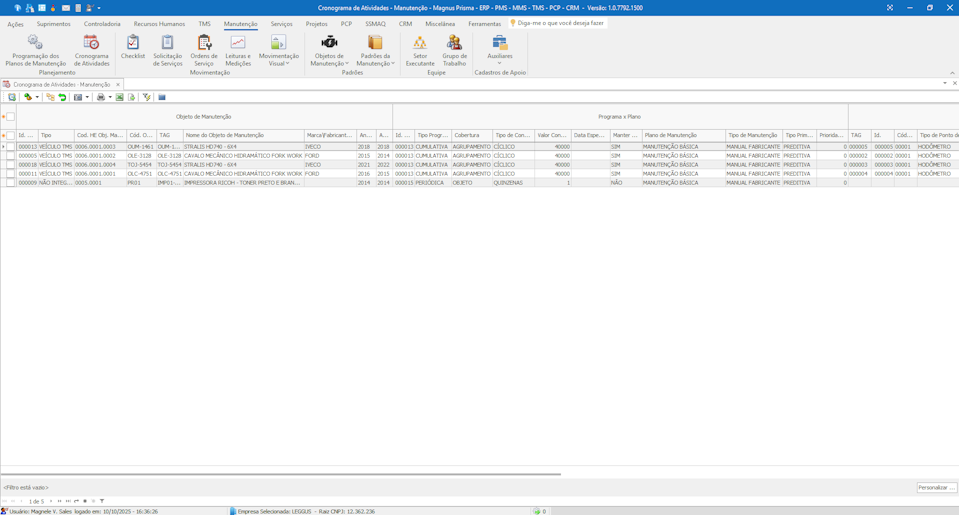Expand the Auxiliares dropdown
This screenshot has height=515, width=959.
(x=499, y=62)
